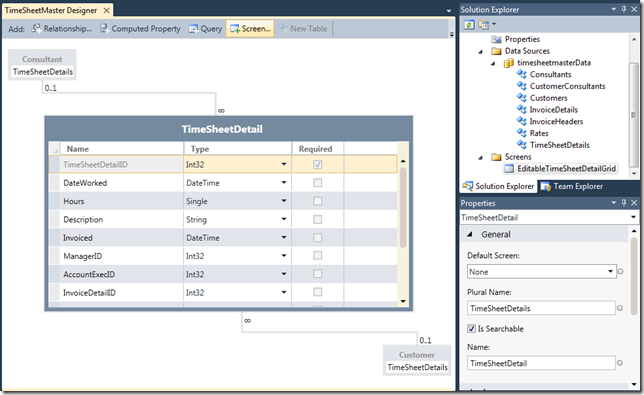Click the view files icon in Solution Explorer toolbar
644x395 pixels.
(x=483, y=25)
